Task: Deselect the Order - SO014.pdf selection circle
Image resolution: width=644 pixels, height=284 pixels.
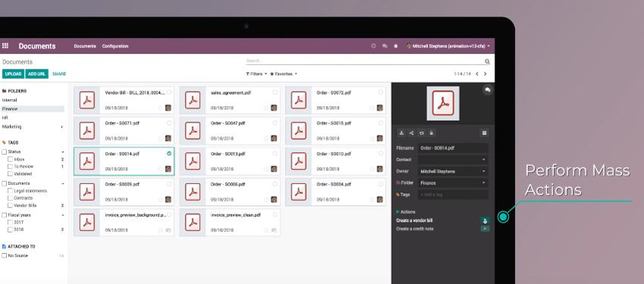Action: [x=169, y=153]
